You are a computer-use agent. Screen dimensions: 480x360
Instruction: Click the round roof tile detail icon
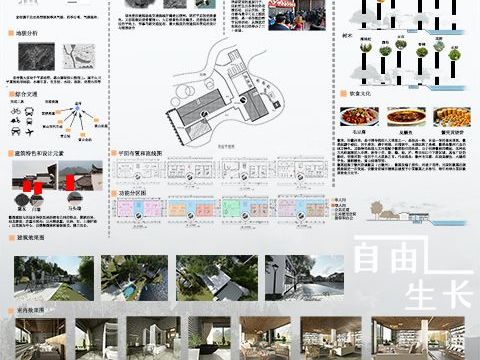pos(22,200)
